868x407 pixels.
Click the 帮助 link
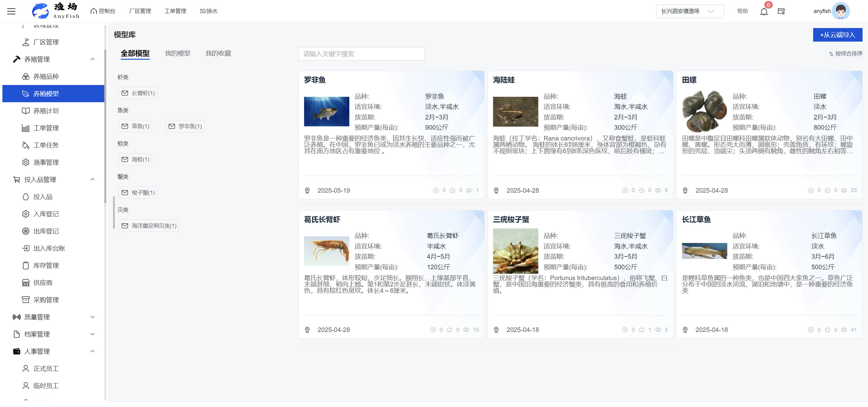coord(742,11)
